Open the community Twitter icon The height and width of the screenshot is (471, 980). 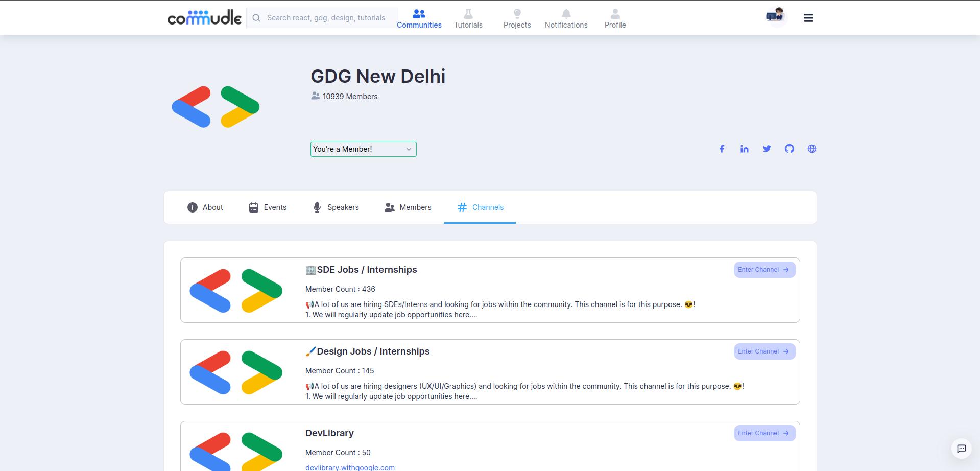(x=767, y=149)
